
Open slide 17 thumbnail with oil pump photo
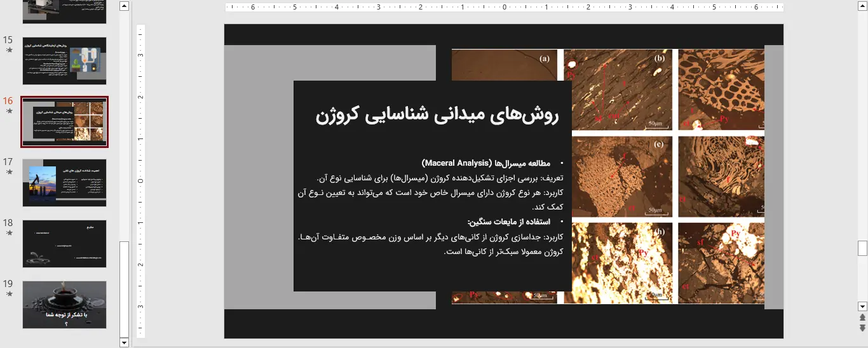tap(65, 183)
